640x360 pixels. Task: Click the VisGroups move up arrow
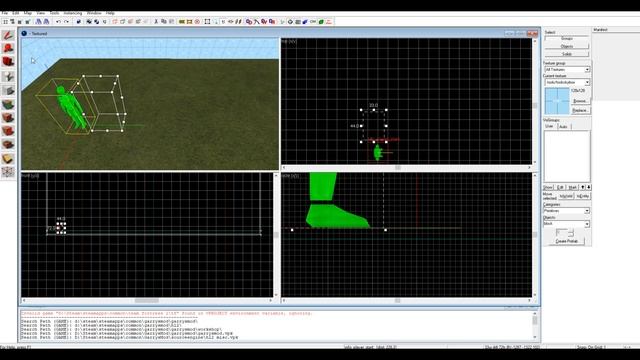coord(583,187)
